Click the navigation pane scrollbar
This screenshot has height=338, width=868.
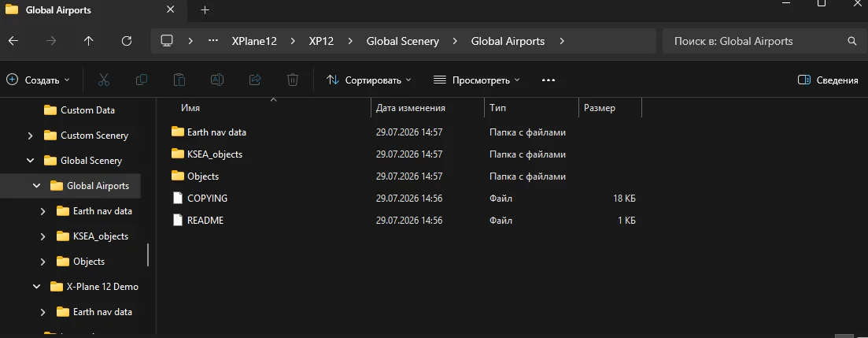(x=148, y=255)
